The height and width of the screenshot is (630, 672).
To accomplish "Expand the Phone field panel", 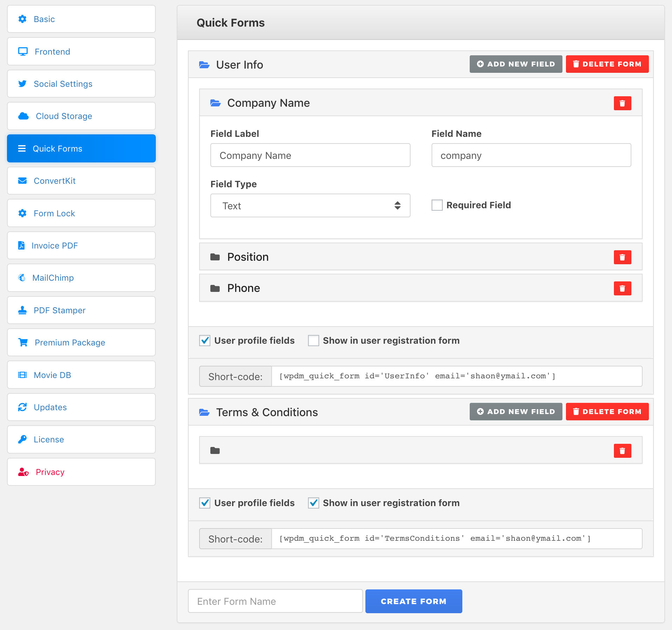I will click(x=244, y=288).
